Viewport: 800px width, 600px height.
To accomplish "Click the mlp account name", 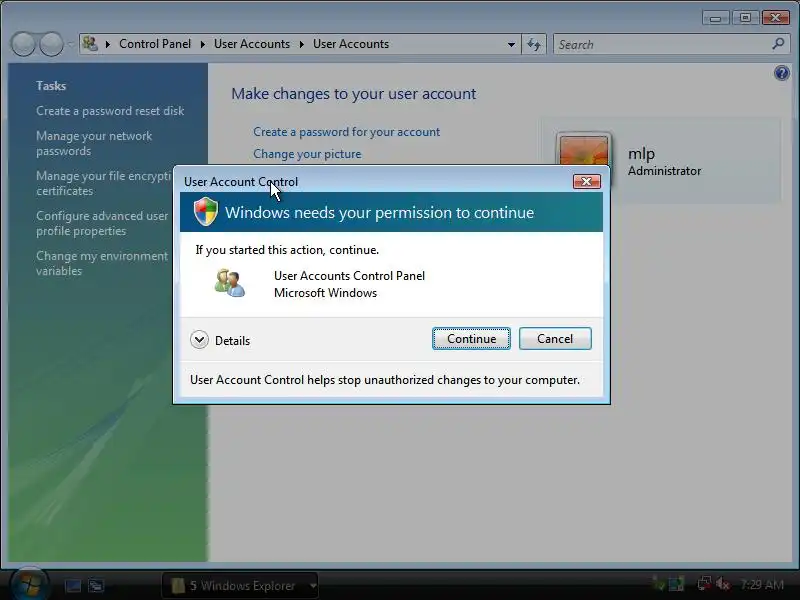I will click(x=641, y=153).
